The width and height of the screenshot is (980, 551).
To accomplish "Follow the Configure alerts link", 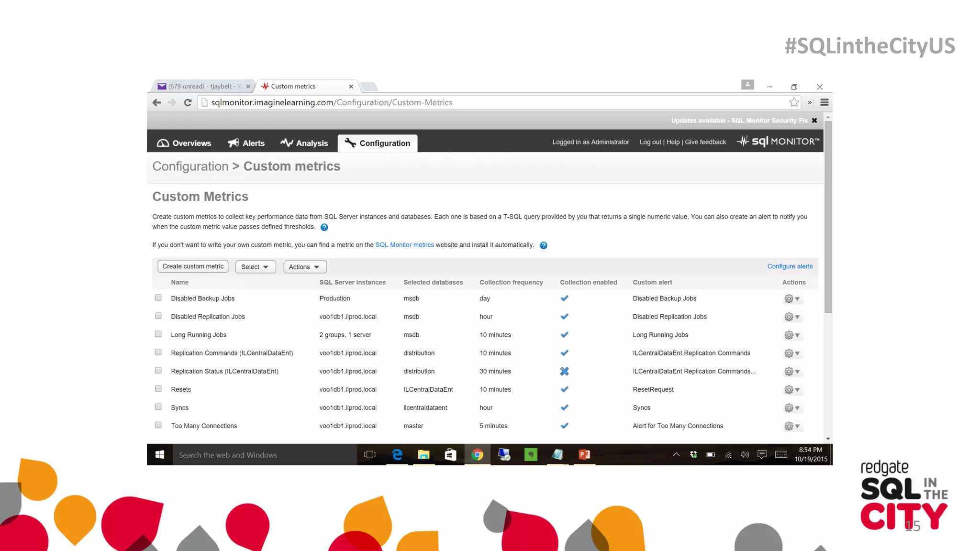I will [x=790, y=266].
